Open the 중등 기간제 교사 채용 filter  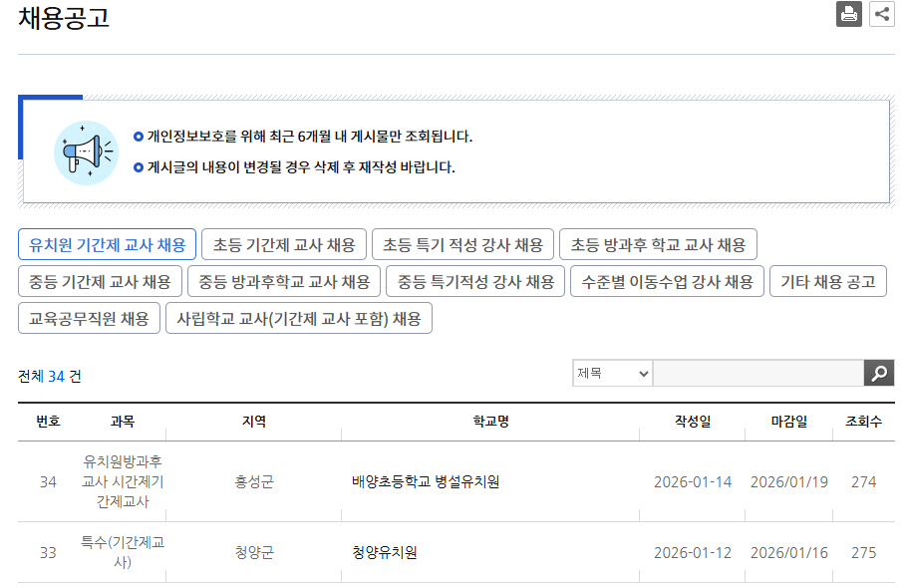click(100, 281)
